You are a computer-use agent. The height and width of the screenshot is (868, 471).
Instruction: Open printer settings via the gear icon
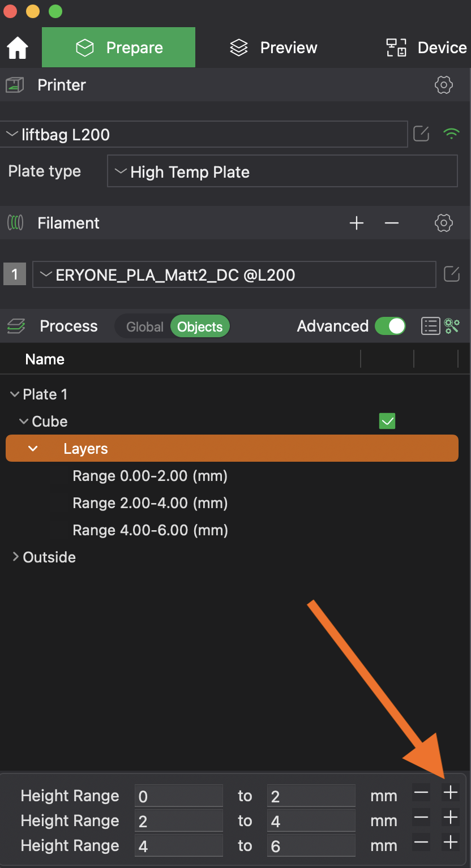pos(444,85)
